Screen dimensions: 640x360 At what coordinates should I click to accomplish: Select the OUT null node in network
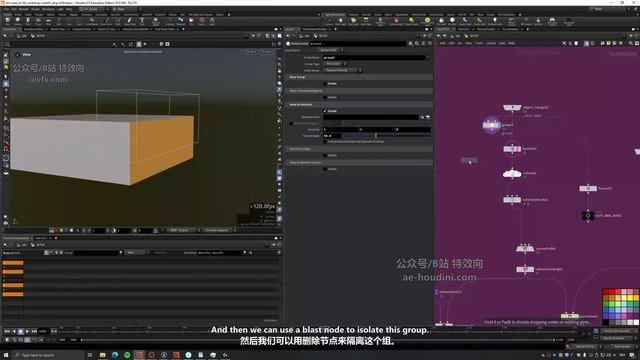point(588,215)
